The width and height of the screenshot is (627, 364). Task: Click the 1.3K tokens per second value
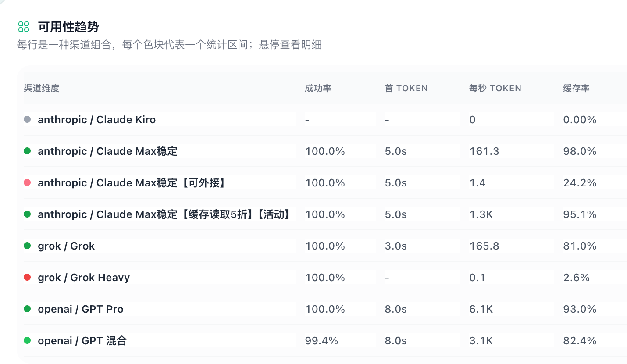[481, 214]
